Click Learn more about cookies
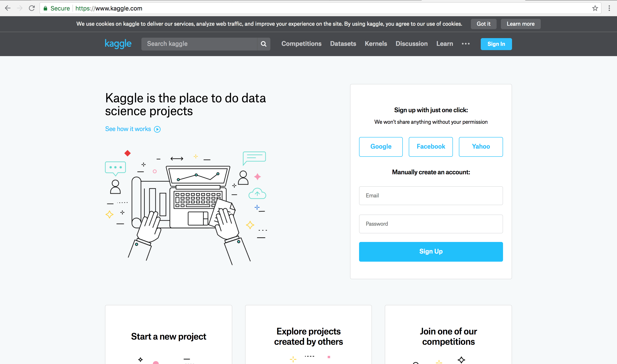This screenshot has height=364, width=617. tap(521, 24)
